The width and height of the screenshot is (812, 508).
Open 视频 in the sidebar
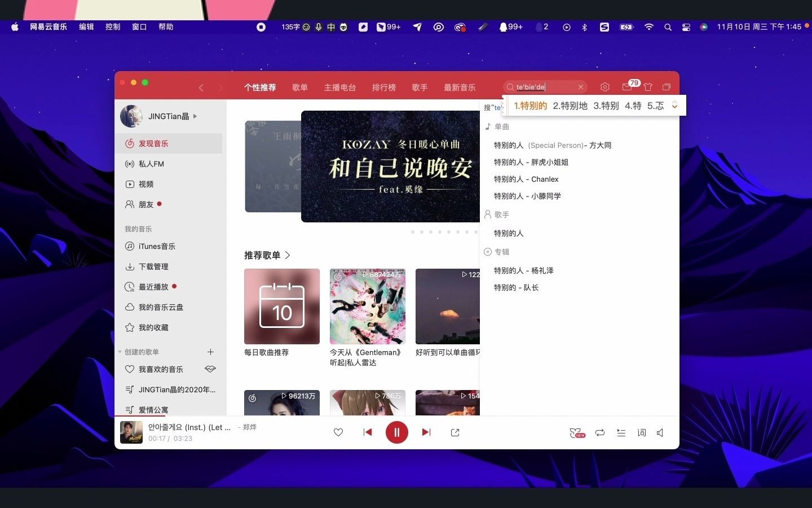coord(169,184)
